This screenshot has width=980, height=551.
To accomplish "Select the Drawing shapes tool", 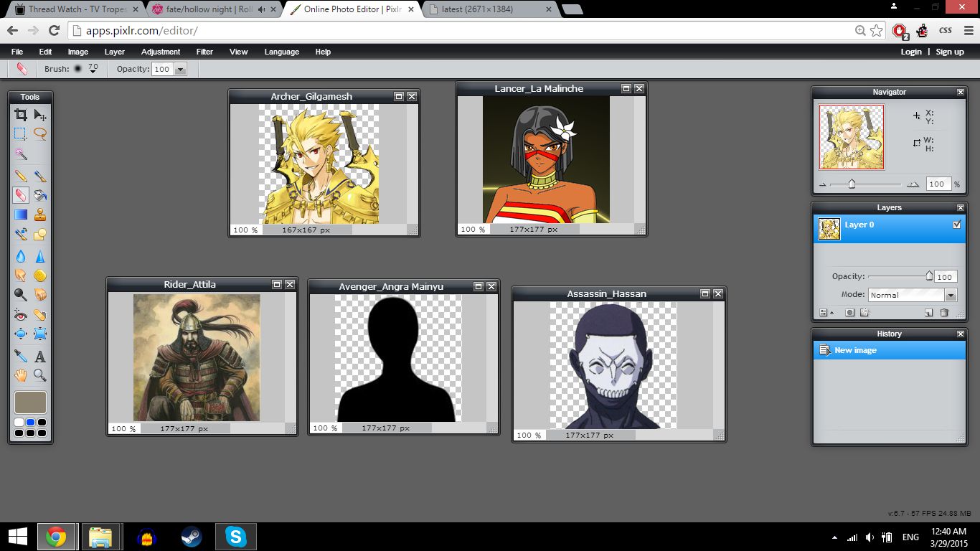I will point(40,234).
